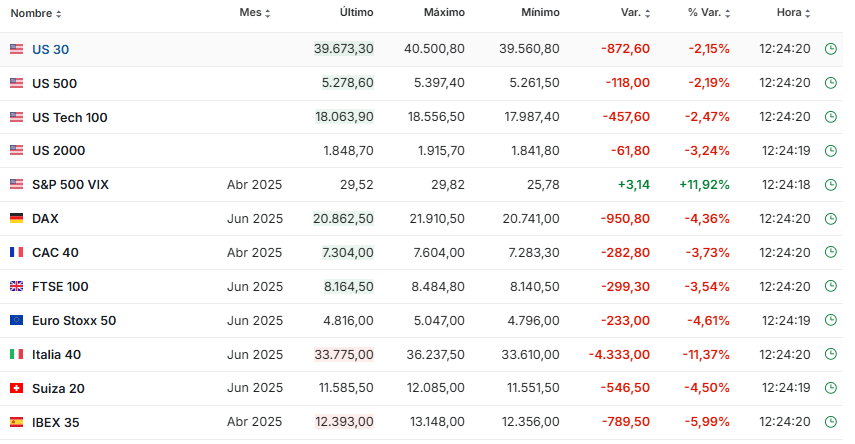Image resolution: width=855 pixels, height=444 pixels.
Task: Sort by the % Var. column header
Action: click(x=711, y=13)
